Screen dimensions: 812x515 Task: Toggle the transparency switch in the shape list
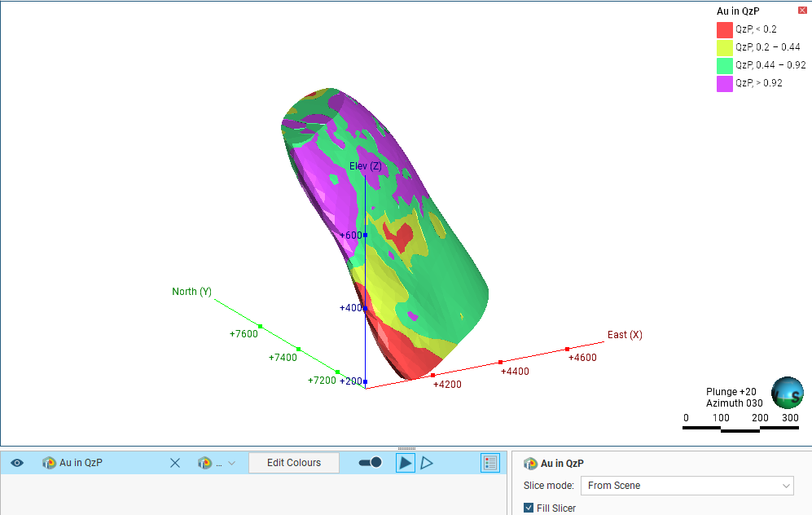(371, 463)
